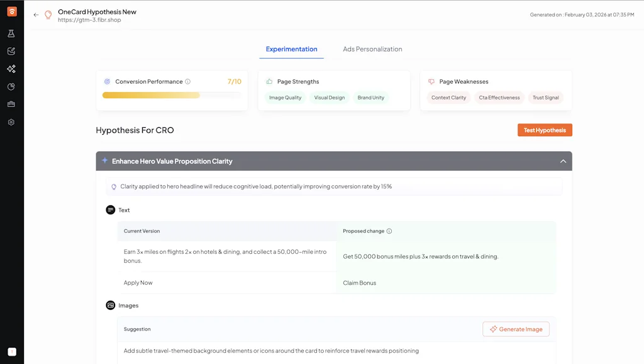
Task: Select the briefcase icon in the sidebar
Action: pos(10,104)
